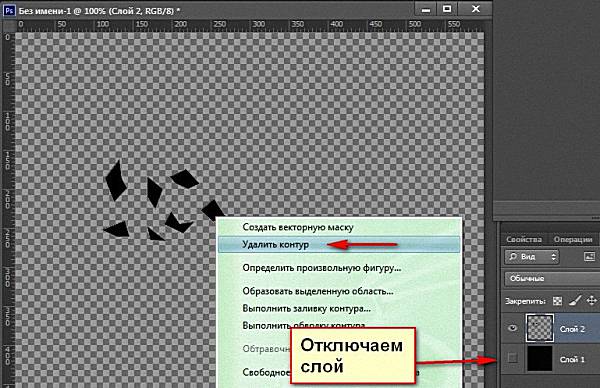Click the tall black shard on the canvas's upper left

click(x=116, y=180)
